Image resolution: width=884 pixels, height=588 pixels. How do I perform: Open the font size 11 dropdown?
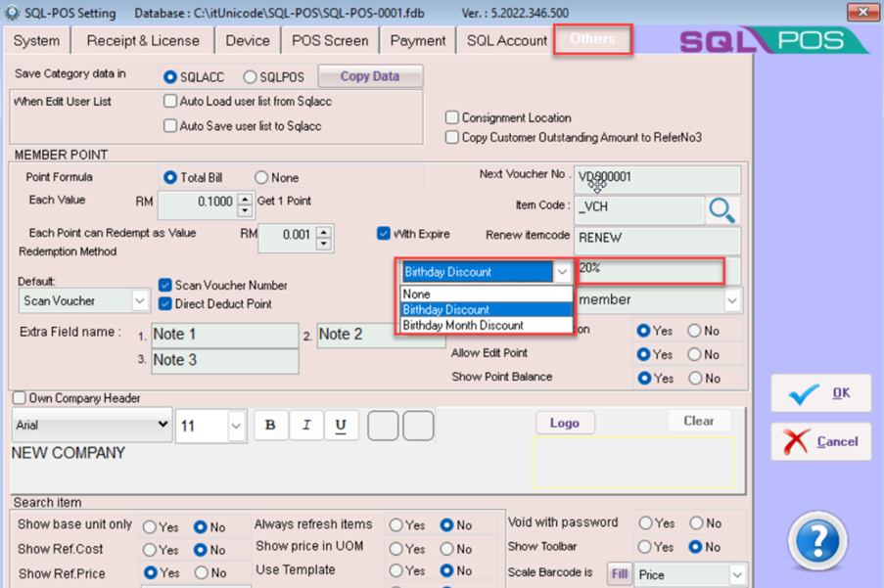236,427
